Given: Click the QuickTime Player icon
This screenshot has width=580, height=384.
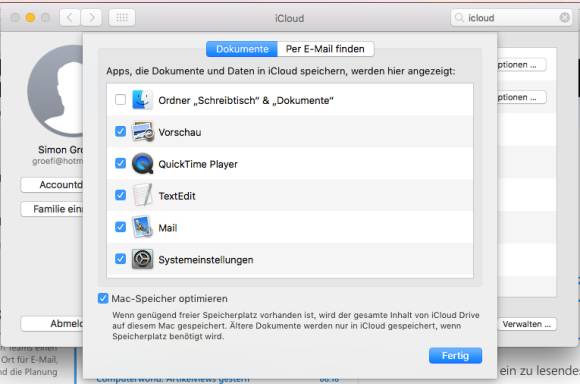Looking at the screenshot, I should 142,164.
